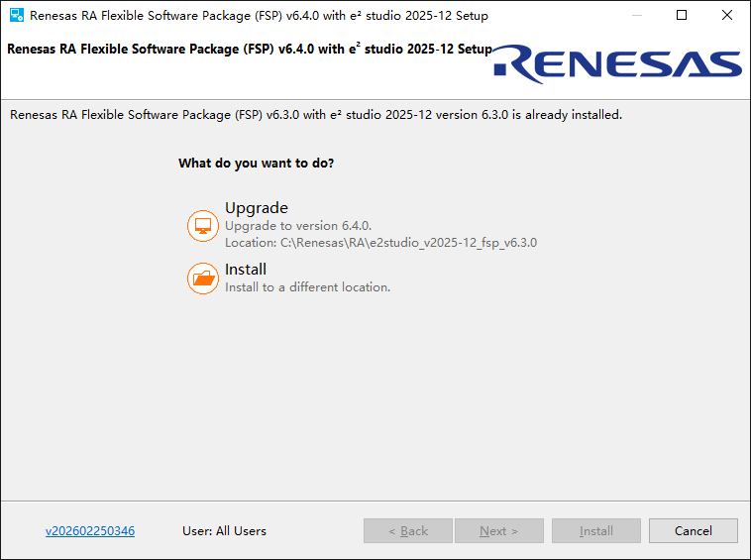Click the greyed Install button at bottom
751x560 pixels.
[596, 531]
